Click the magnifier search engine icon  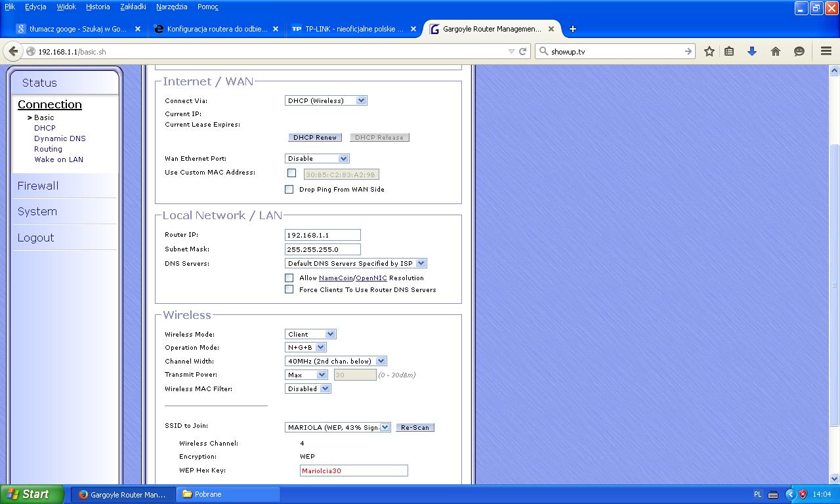click(543, 51)
